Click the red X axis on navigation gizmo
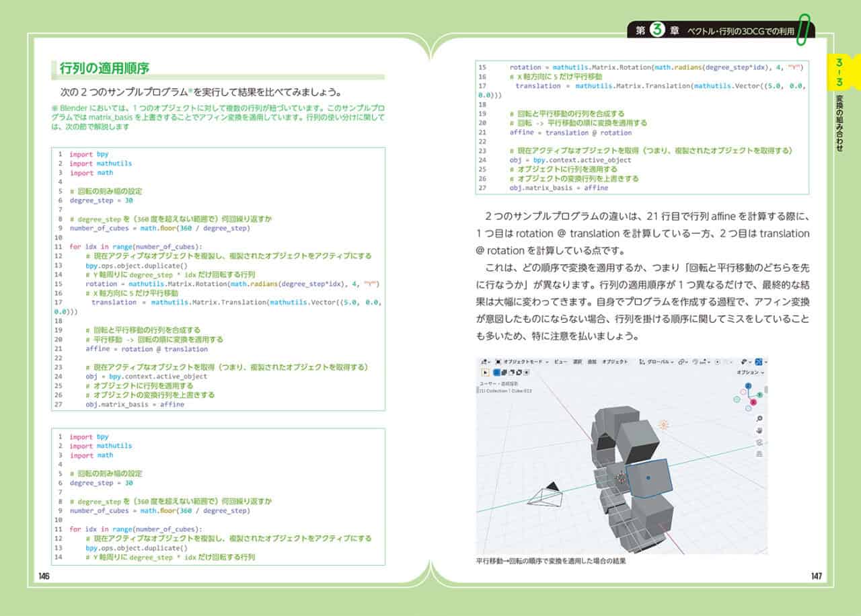The image size is (861, 616). click(x=753, y=402)
